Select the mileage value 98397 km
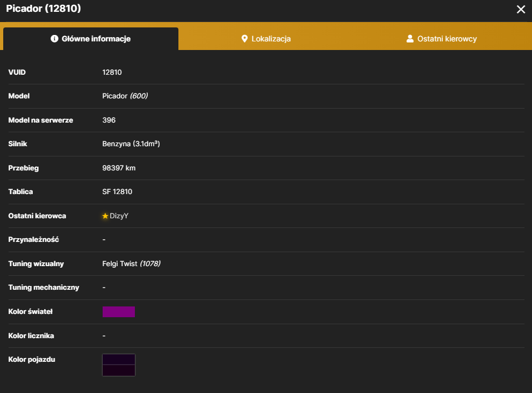Viewport: 532px width, 393px height. pos(119,168)
